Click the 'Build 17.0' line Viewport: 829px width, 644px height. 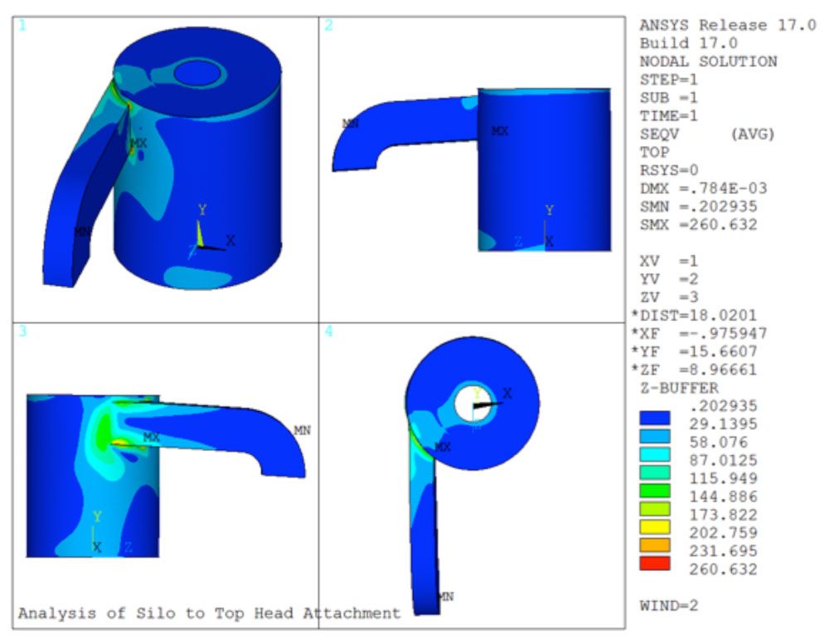688,43
